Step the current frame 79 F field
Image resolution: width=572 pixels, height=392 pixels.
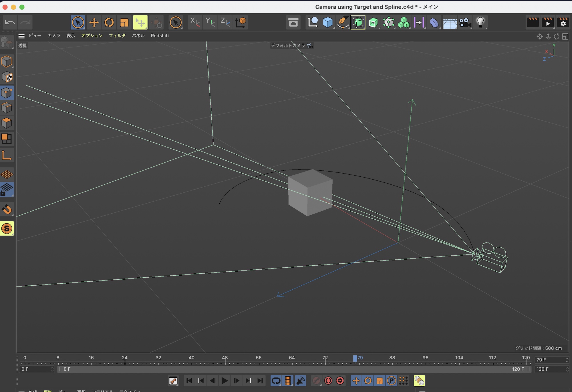click(567, 360)
